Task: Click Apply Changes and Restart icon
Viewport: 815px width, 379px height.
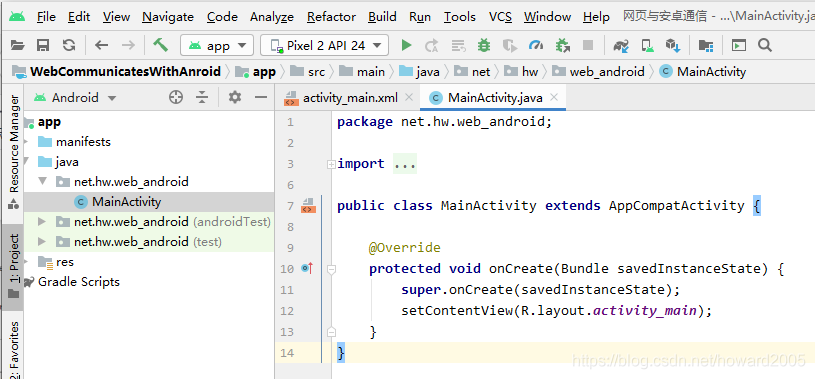Action: (x=431, y=46)
